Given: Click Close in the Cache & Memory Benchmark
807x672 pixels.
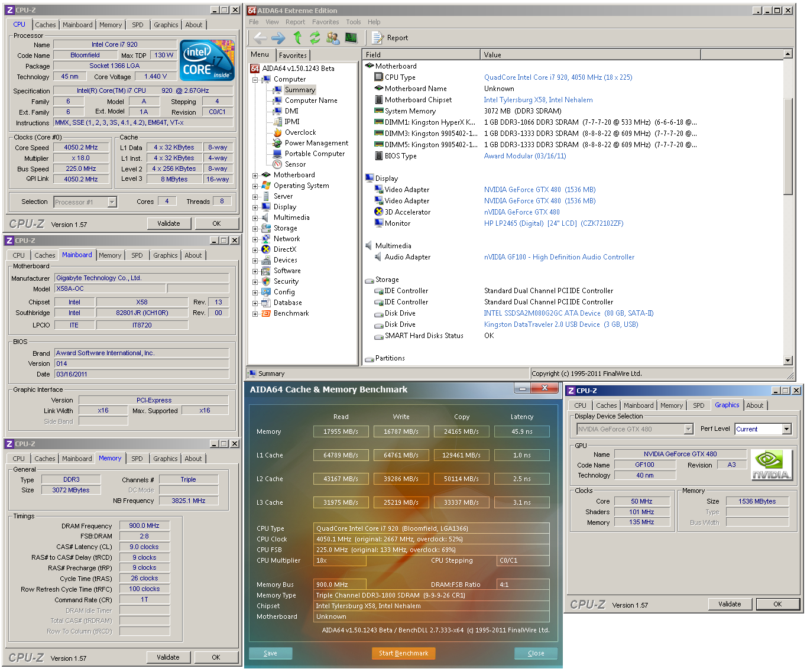Looking at the screenshot, I should pyautogui.click(x=536, y=653).
